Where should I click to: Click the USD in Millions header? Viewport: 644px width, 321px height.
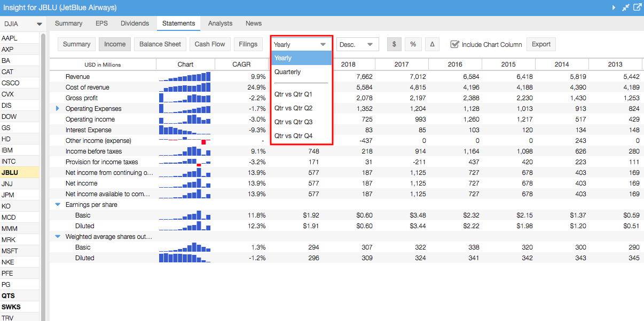pyautogui.click(x=103, y=65)
